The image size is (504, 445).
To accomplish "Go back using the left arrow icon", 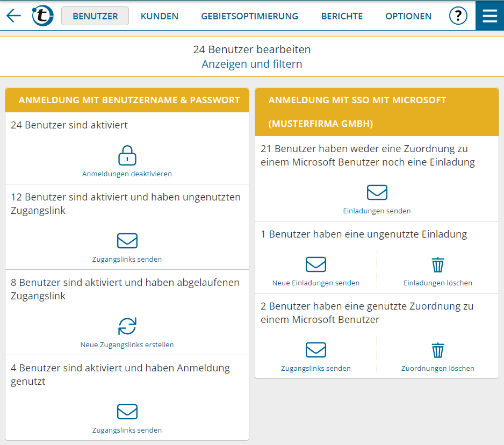I will click(13, 16).
